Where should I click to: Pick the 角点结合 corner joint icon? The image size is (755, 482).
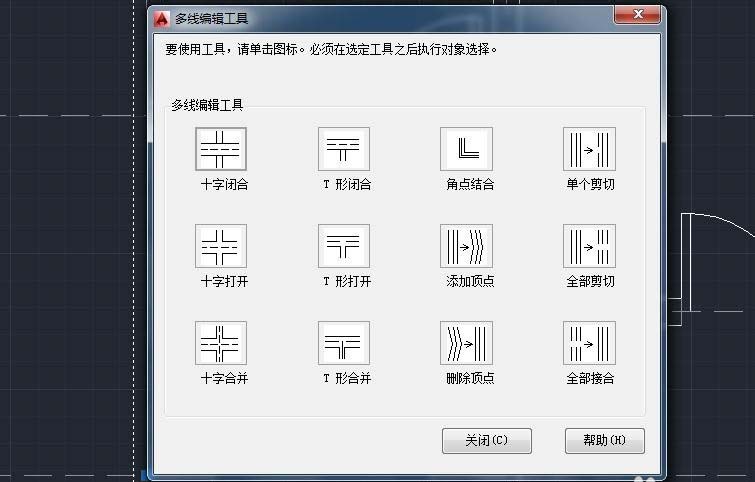tap(467, 149)
